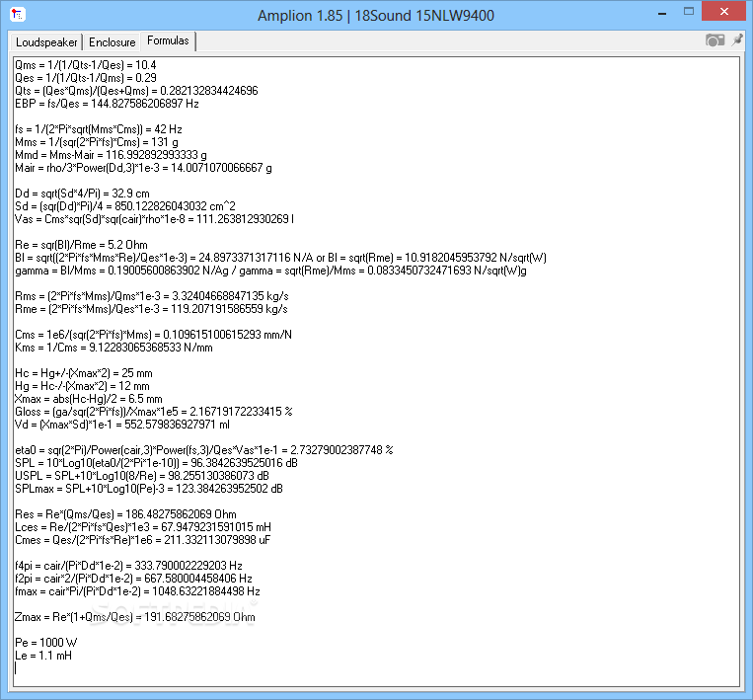Click the Cmes = 211.332113079898 uF line

click(x=143, y=540)
